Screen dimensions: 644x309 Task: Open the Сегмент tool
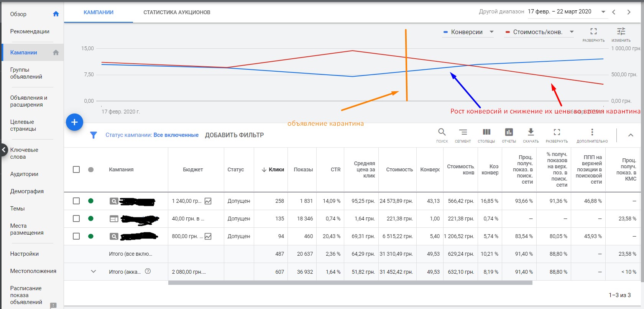[x=463, y=132]
